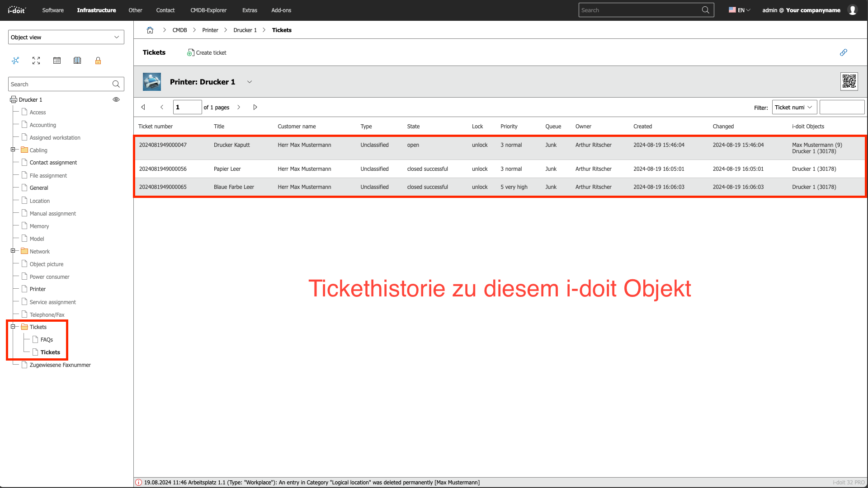The width and height of the screenshot is (868, 488).
Task: Click the permalink chain icon
Action: (843, 52)
